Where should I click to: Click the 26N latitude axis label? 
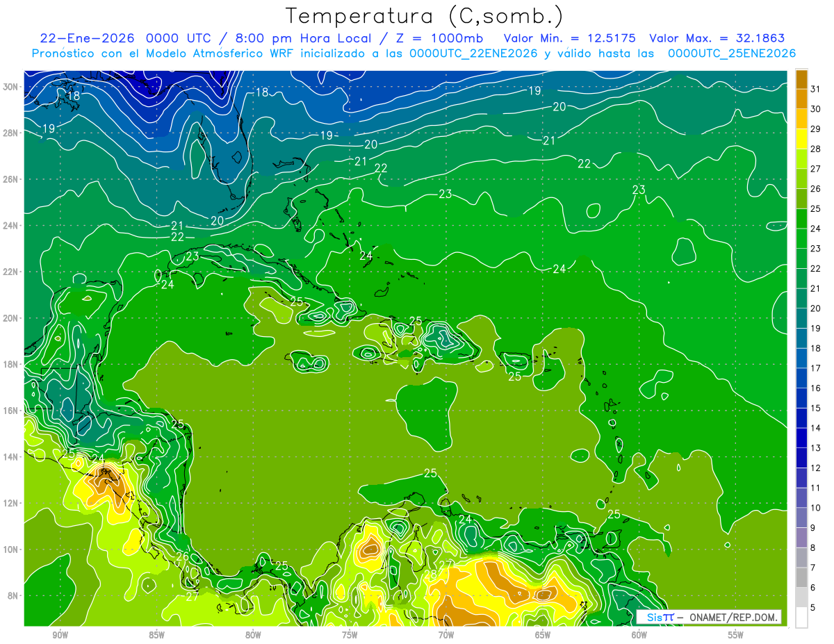tap(11, 179)
